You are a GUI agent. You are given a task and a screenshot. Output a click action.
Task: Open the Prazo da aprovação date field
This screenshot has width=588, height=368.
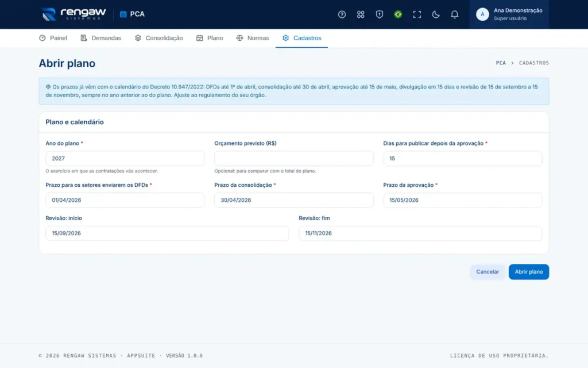point(462,200)
